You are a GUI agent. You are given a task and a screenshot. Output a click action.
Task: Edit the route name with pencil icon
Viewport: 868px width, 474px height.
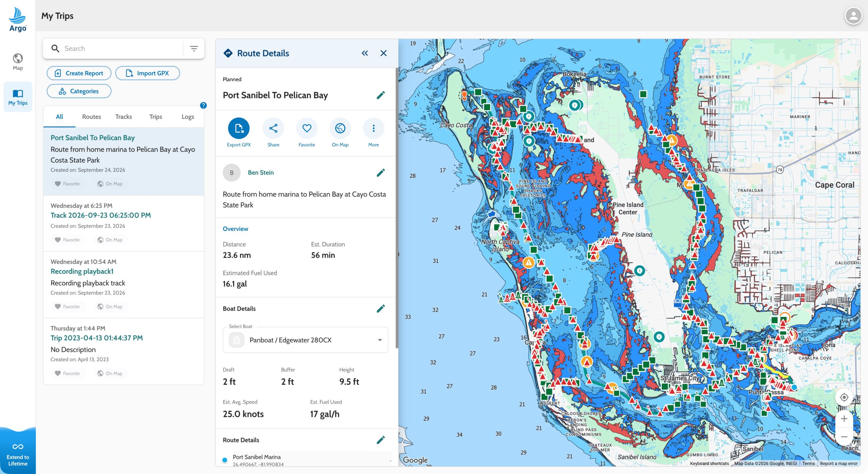381,96
